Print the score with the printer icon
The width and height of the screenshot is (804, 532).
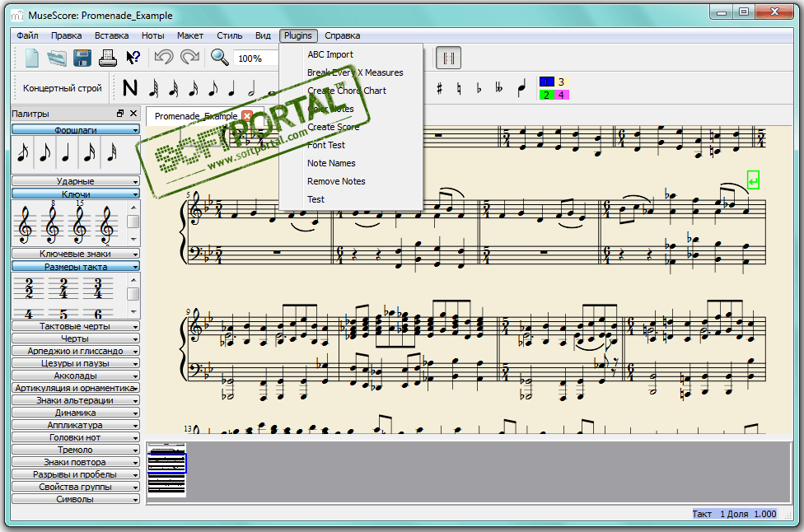[x=108, y=58]
